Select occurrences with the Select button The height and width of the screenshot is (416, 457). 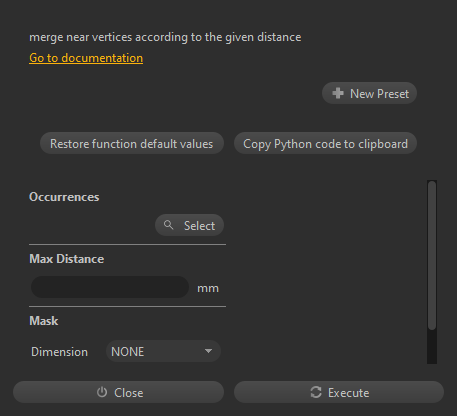coord(189,225)
